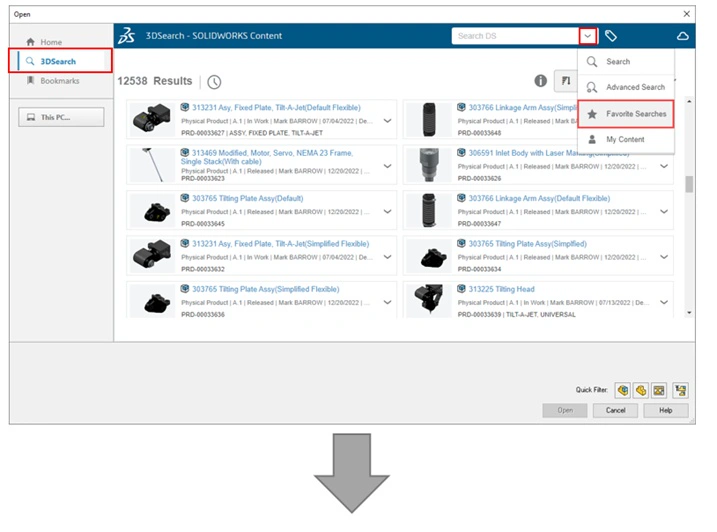Collapse the search options dropdown arrow

click(x=588, y=36)
